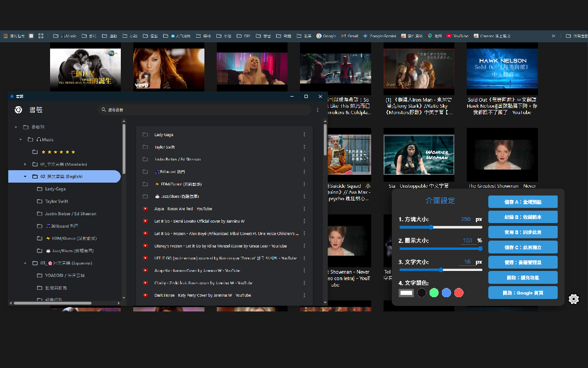Image resolution: width=588 pixels, height=368 pixels.
Task: Click the Chrome logo in bookmark manager header
Action: (18, 110)
